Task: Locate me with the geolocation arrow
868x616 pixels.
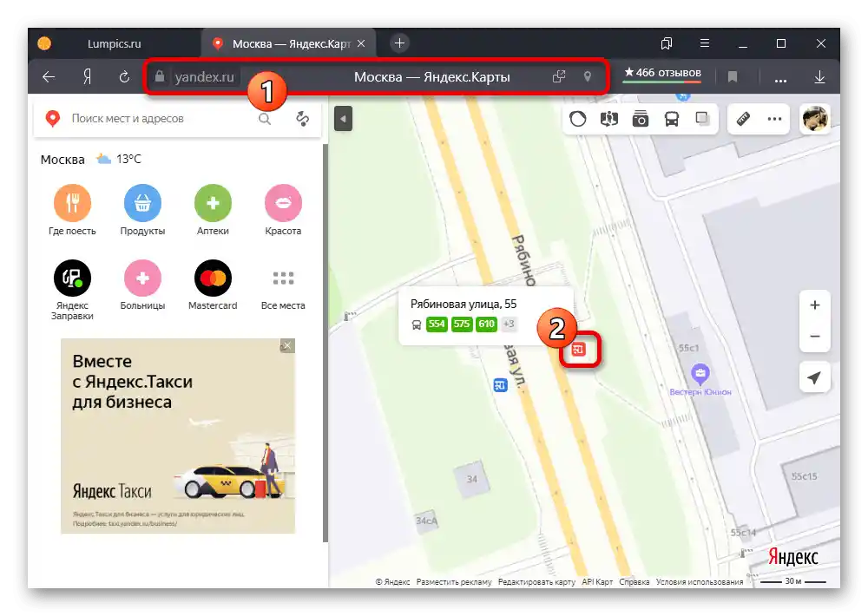Action: click(x=814, y=377)
